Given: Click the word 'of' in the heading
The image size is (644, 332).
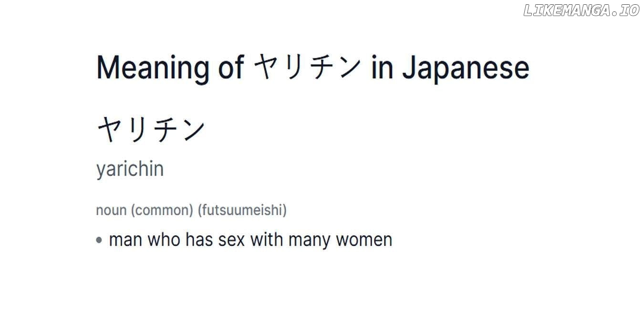Looking at the screenshot, I should [x=231, y=67].
